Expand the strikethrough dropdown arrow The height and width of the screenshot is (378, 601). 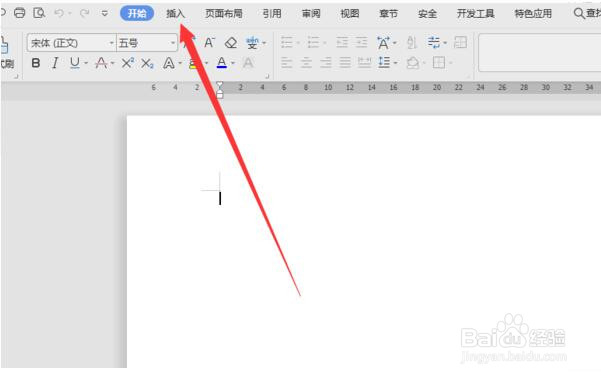click(113, 63)
